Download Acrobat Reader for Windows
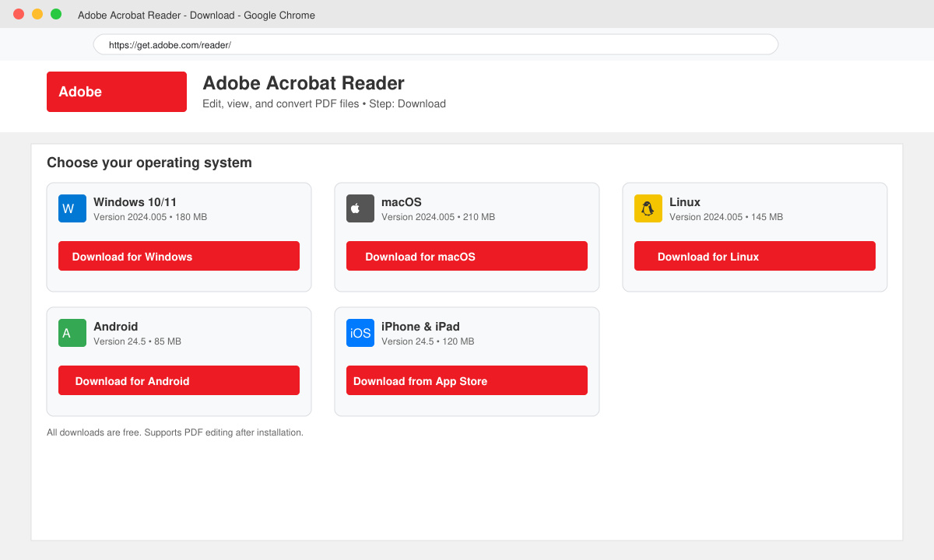This screenshot has height=560, width=934. tap(179, 256)
